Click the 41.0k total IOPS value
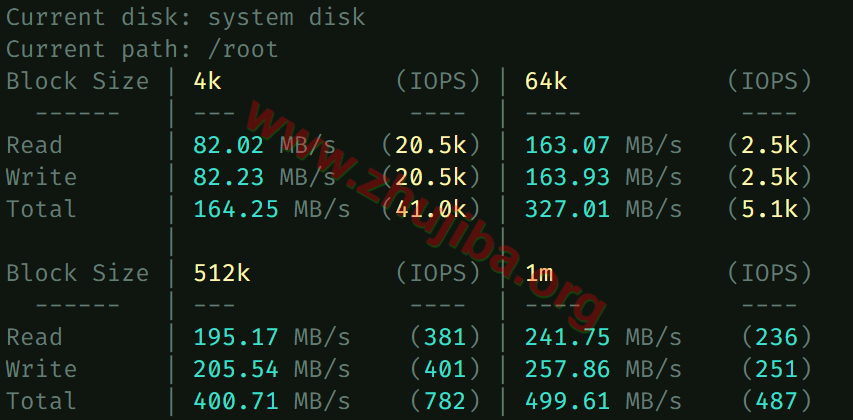 (x=431, y=209)
